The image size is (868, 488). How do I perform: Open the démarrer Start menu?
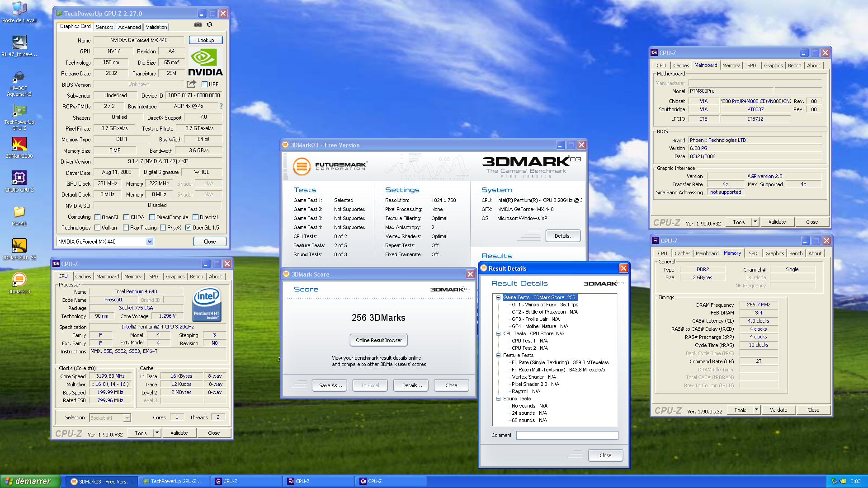click(x=30, y=481)
